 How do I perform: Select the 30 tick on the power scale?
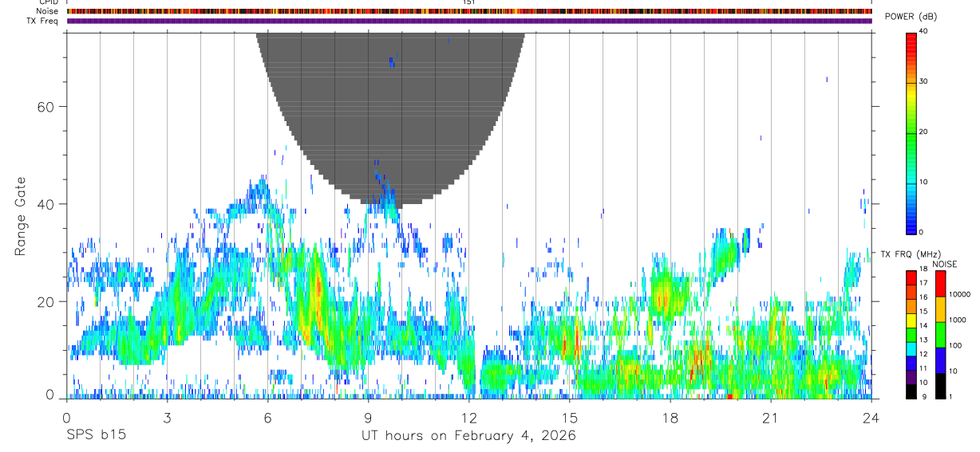point(923,81)
